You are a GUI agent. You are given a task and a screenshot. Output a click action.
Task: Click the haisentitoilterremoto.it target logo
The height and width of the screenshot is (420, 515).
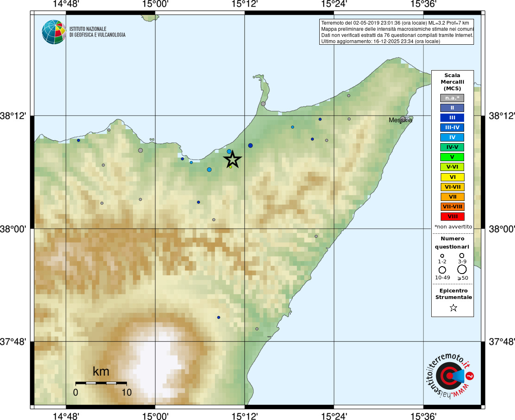click(x=450, y=375)
